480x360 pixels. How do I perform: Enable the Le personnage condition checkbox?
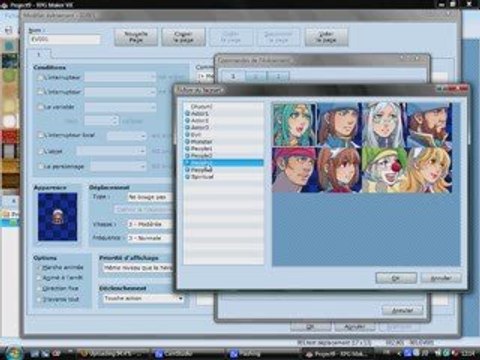[x=40, y=166]
